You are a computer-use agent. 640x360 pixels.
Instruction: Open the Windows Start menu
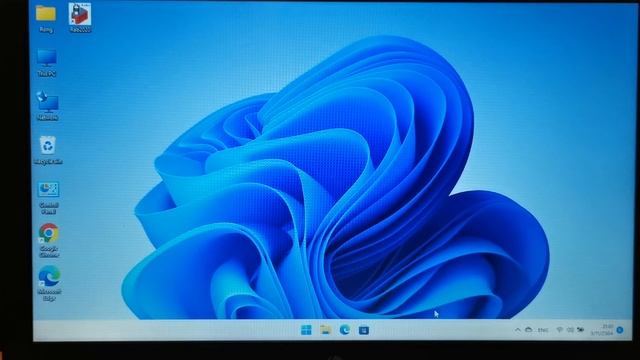tap(306, 330)
